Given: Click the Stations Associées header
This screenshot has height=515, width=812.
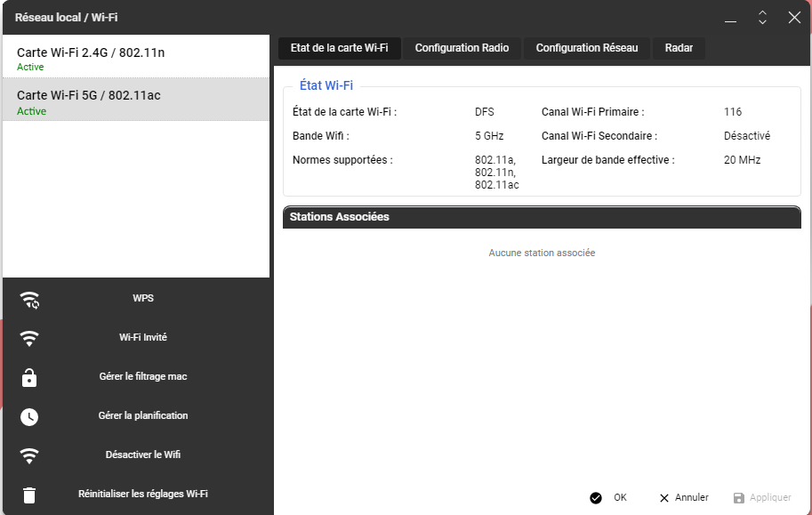Looking at the screenshot, I should [x=542, y=217].
